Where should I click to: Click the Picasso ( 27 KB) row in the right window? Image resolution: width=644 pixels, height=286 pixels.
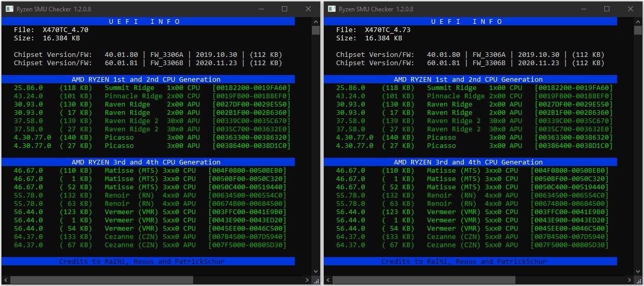click(475, 146)
